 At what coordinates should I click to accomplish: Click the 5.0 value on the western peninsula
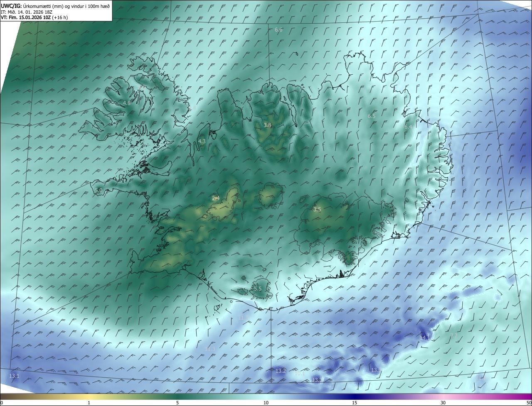tap(99, 190)
